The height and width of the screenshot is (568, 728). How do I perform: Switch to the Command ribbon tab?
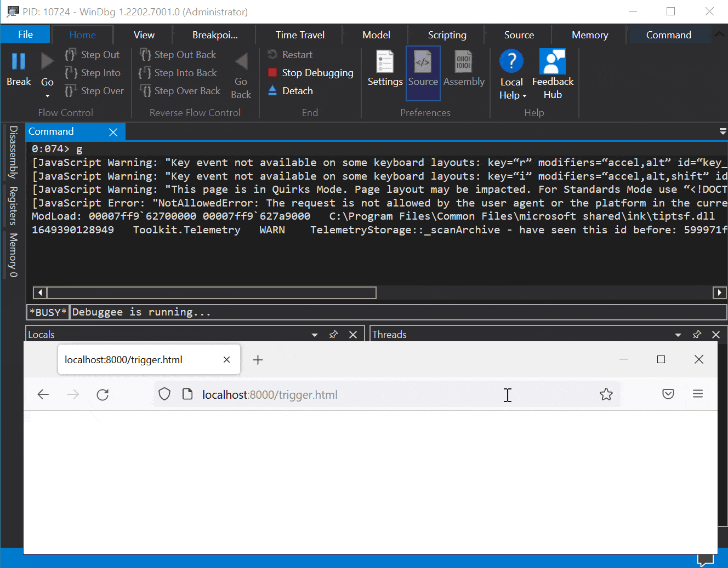tap(668, 35)
